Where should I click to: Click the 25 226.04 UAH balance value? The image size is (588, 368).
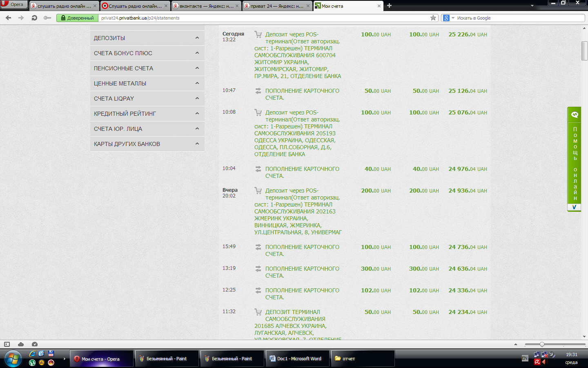click(x=468, y=34)
